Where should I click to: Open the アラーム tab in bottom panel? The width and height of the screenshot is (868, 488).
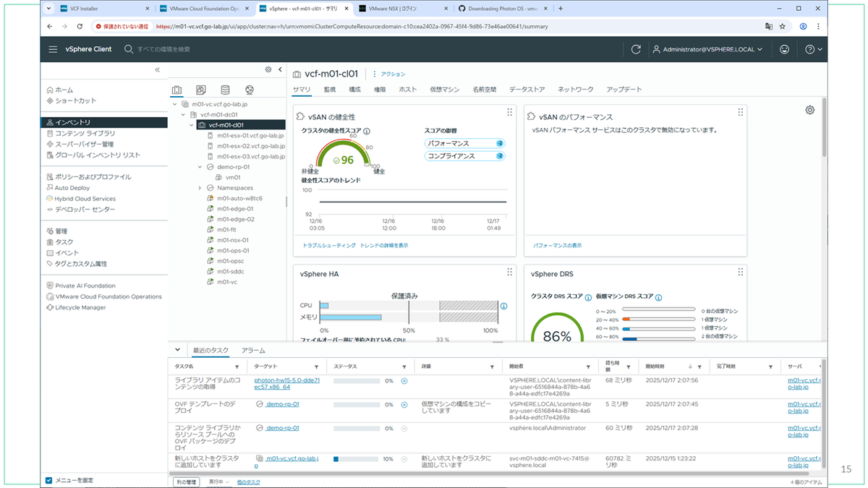tap(253, 350)
